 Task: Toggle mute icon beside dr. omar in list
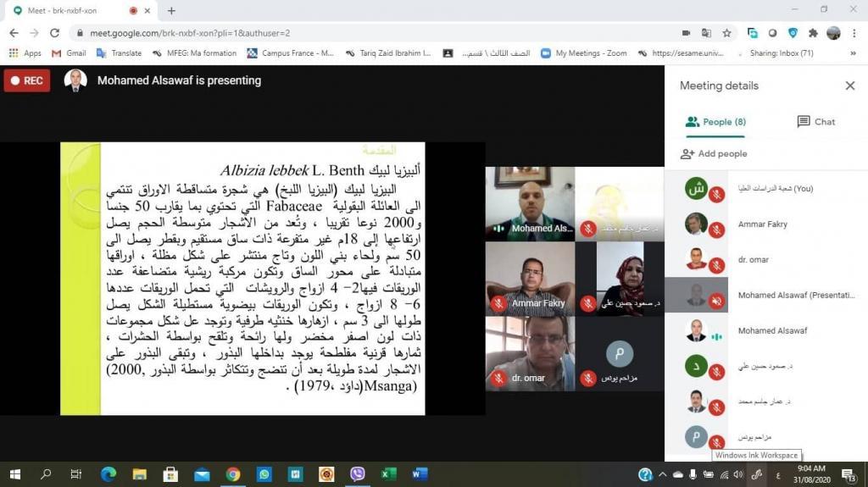tap(716, 265)
